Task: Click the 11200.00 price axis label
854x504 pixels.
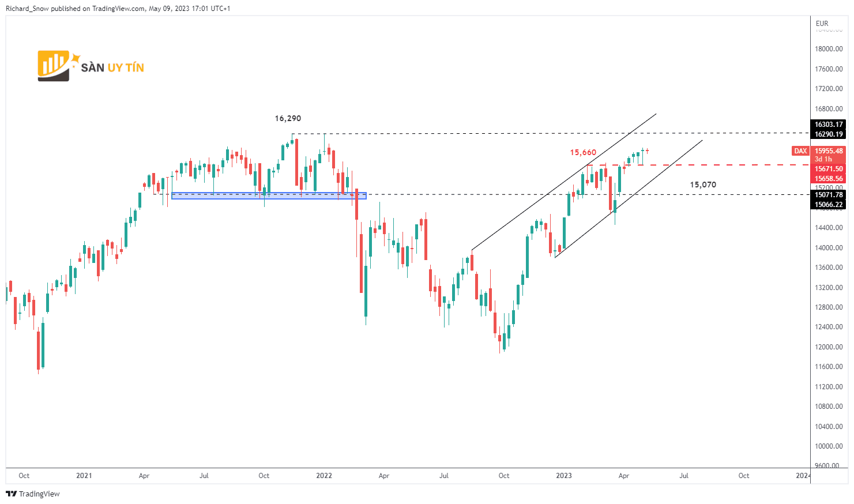Action: pyautogui.click(x=829, y=387)
